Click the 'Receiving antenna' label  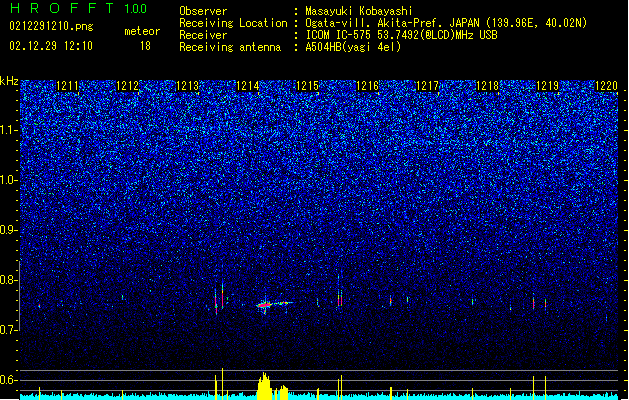pyautogui.click(x=230, y=47)
